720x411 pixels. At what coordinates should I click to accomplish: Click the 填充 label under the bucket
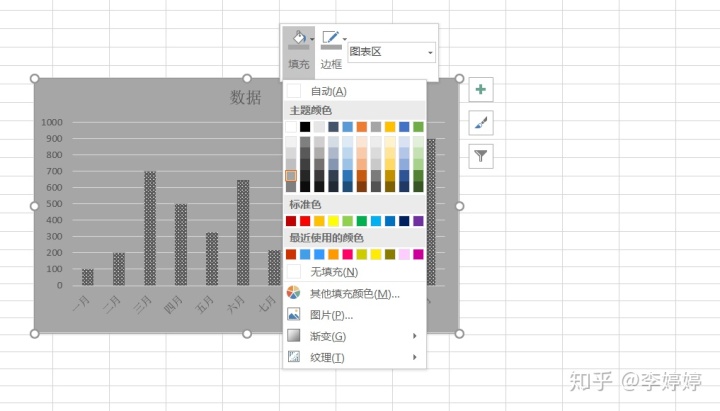(298, 64)
